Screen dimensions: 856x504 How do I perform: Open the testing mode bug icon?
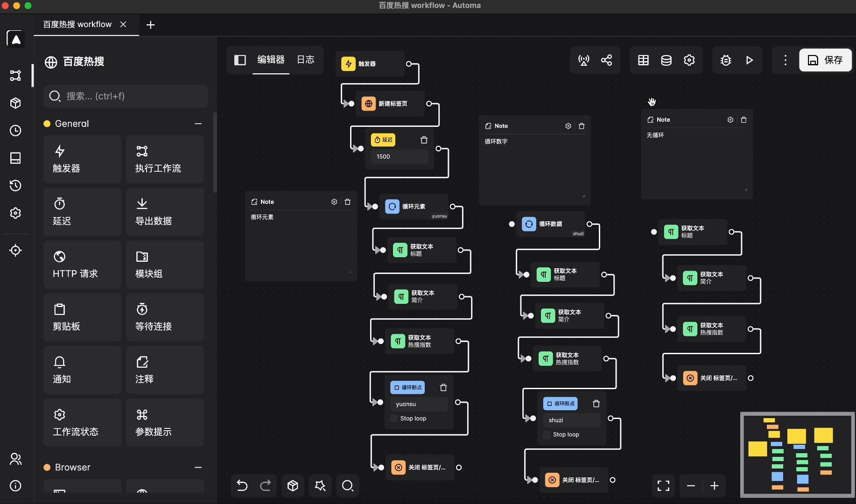pos(726,60)
